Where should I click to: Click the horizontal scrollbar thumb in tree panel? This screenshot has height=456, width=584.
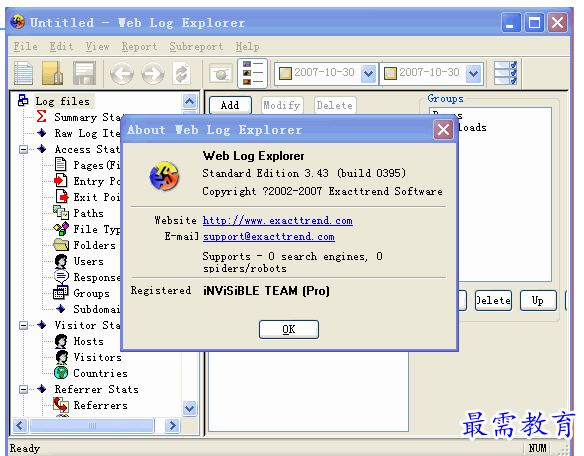click(92, 425)
